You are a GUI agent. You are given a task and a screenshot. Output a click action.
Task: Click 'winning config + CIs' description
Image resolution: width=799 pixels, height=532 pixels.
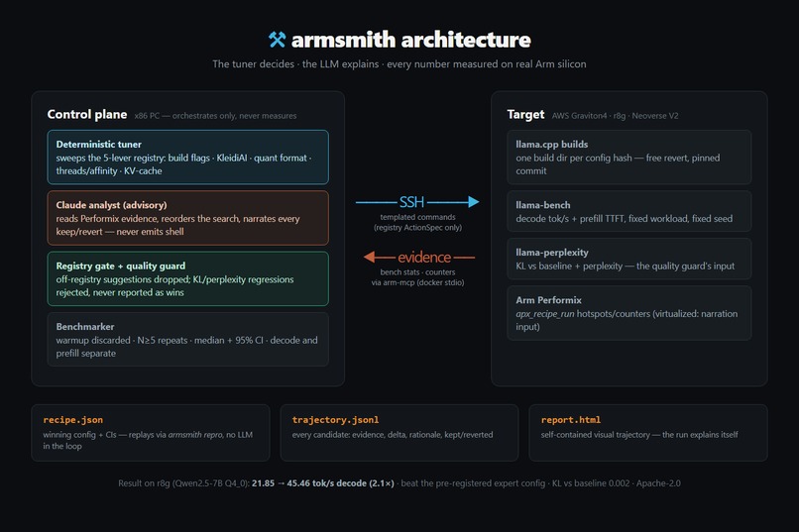click(x=148, y=441)
